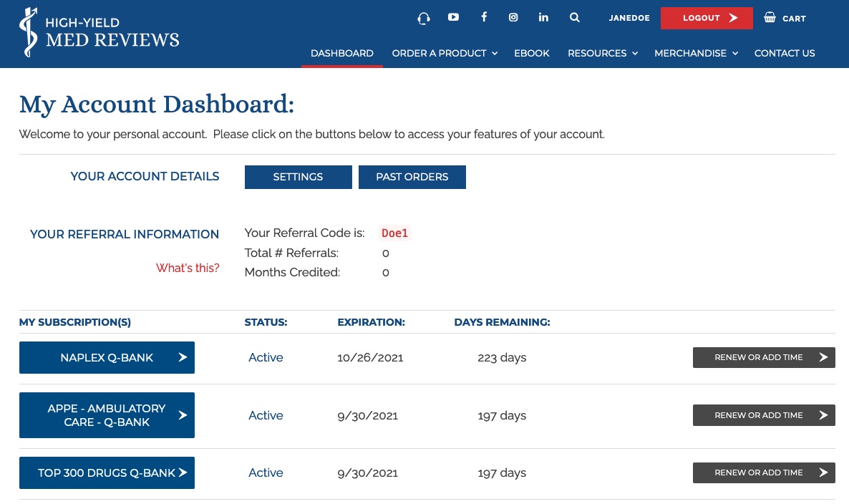Click the red LOGOUT button
The image size is (849, 504).
coord(707,18)
